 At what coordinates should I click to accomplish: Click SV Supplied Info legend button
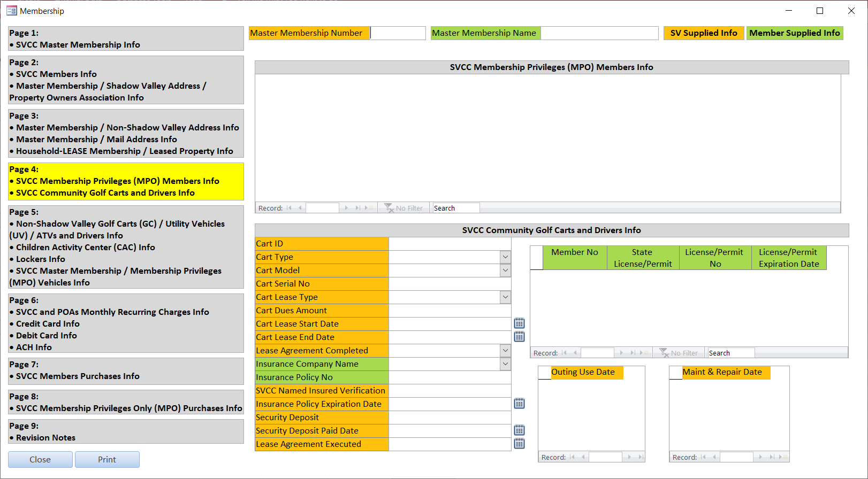point(704,33)
